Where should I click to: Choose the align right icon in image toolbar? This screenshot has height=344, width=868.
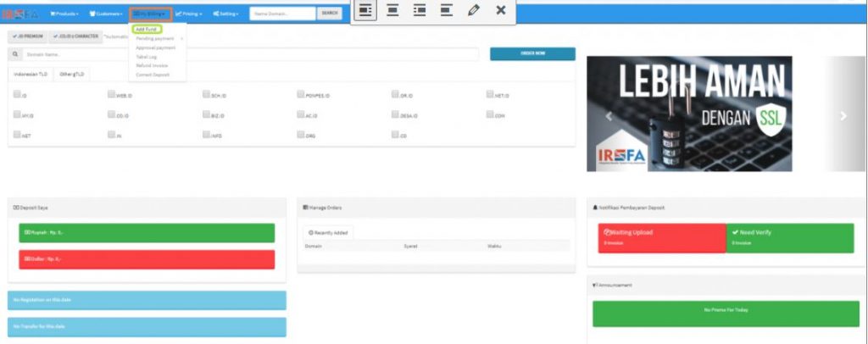click(x=420, y=10)
